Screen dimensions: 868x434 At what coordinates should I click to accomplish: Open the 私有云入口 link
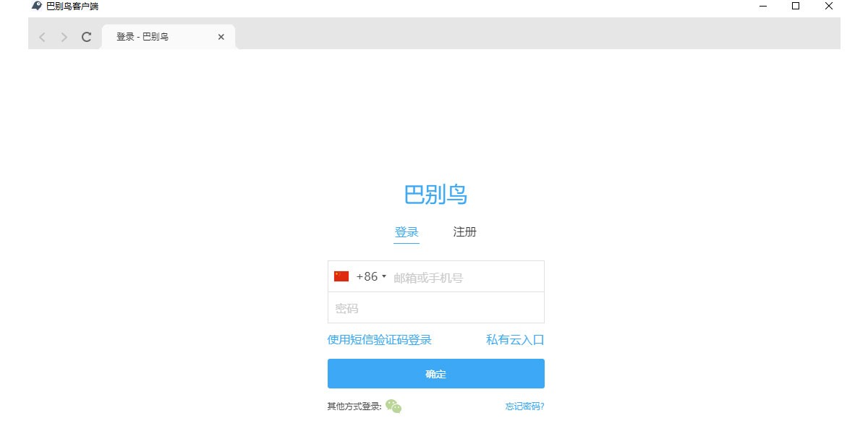[515, 340]
